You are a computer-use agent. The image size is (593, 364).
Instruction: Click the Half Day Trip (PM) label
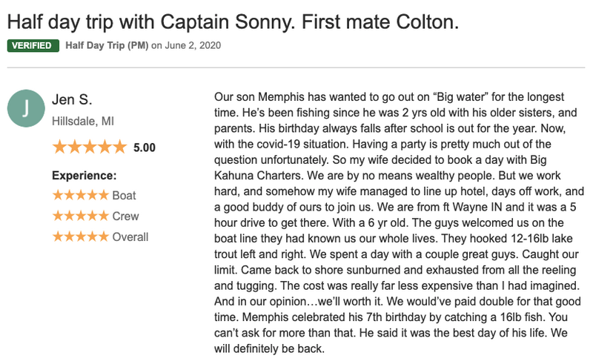click(107, 45)
